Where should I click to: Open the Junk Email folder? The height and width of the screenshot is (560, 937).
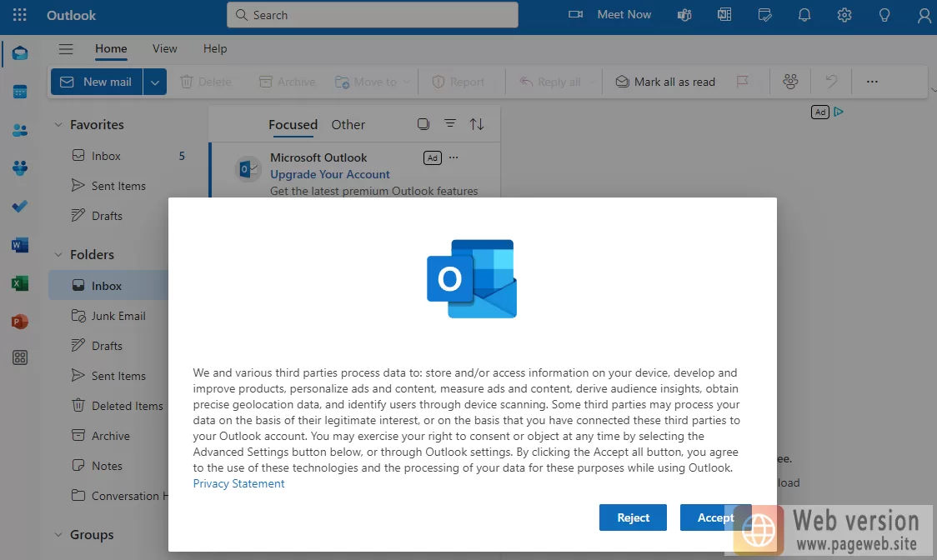point(108,316)
